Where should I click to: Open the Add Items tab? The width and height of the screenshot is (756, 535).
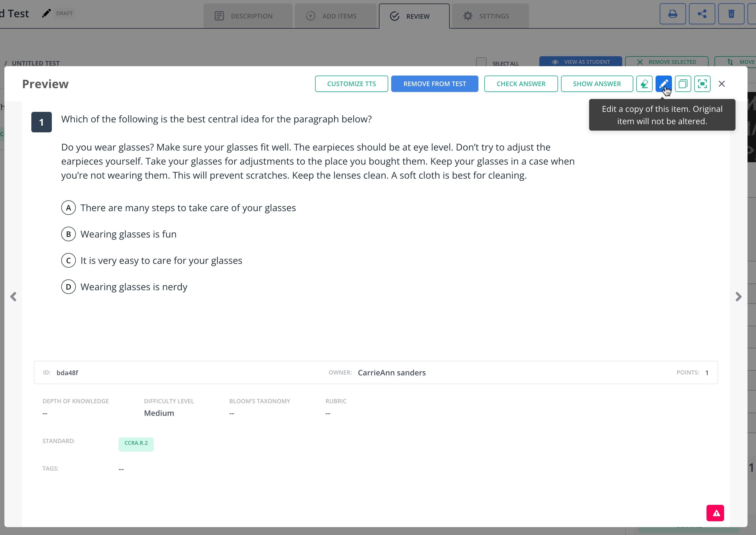click(335, 16)
